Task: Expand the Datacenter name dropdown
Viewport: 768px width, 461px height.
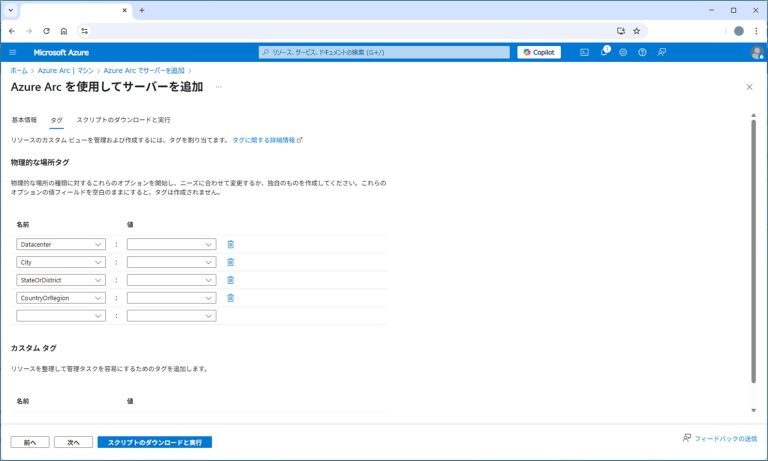Action: [61, 244]
